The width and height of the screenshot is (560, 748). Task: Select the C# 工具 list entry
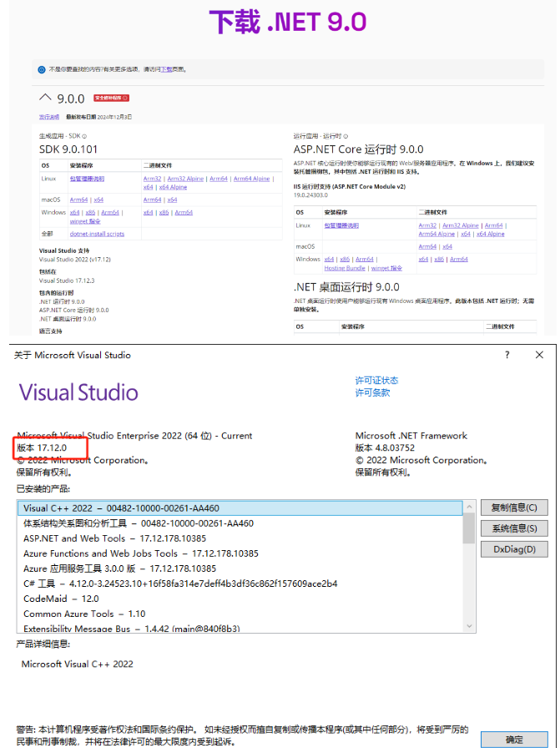coord(240,584)
